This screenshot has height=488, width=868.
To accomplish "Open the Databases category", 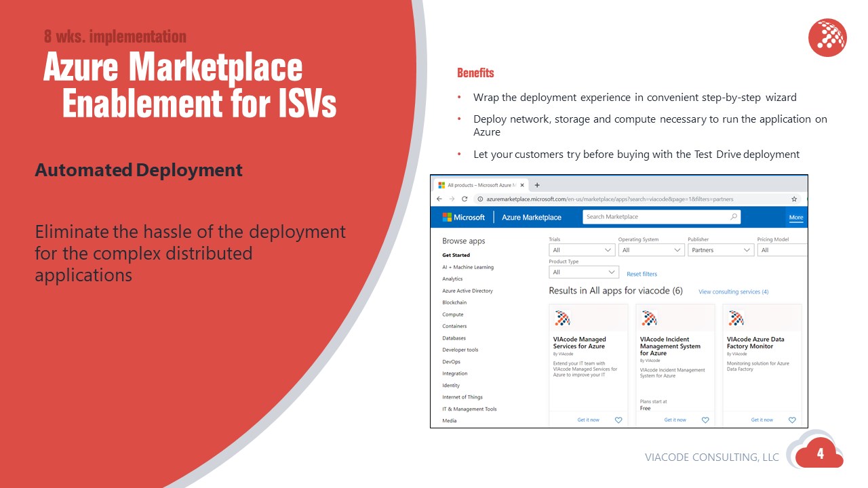I will point(454,338).
